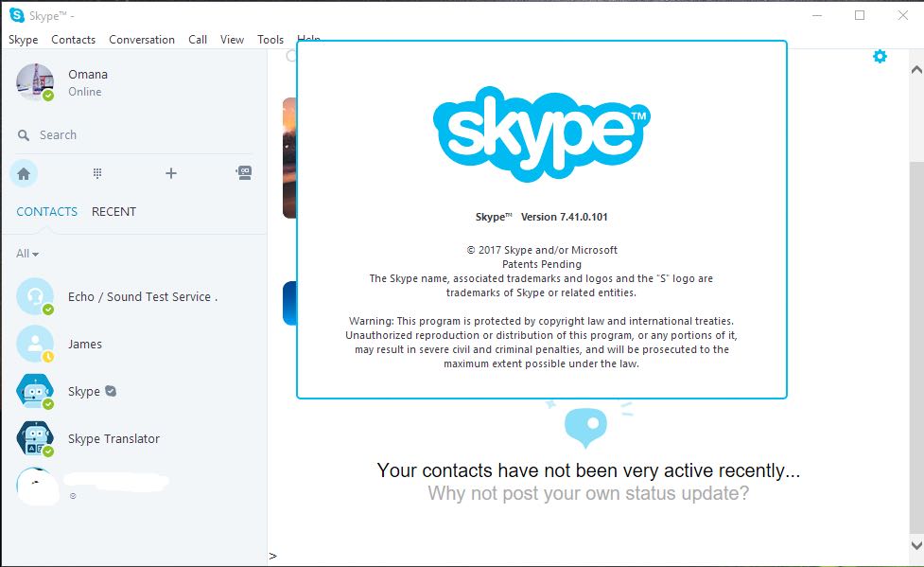This screenshot has width=924, height=567.
Task: Switch to the RECENT tab
Action: tap(113, 211)
